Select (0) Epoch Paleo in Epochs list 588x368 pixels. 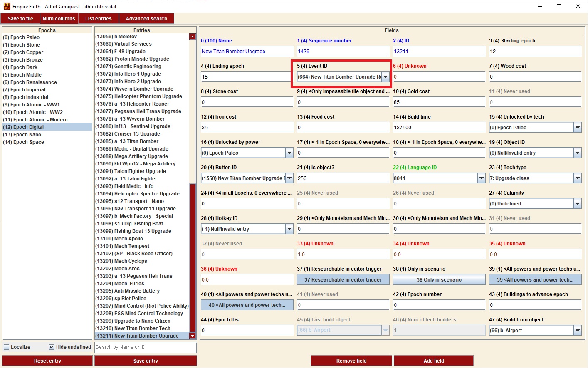click(x=47, y=37)
